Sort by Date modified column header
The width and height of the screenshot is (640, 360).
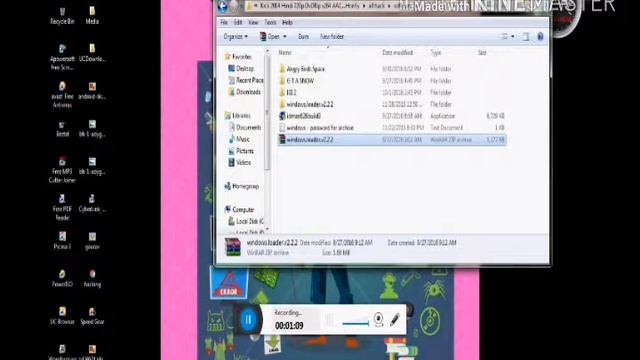(x=398, y=53)
